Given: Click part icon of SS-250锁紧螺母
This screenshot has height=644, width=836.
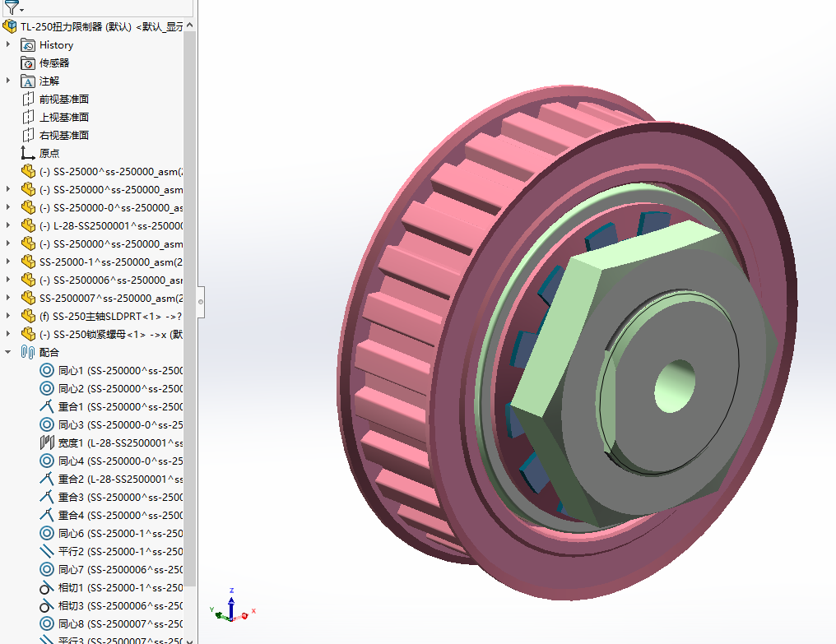Looking at the screenshot, I should 28,334.
